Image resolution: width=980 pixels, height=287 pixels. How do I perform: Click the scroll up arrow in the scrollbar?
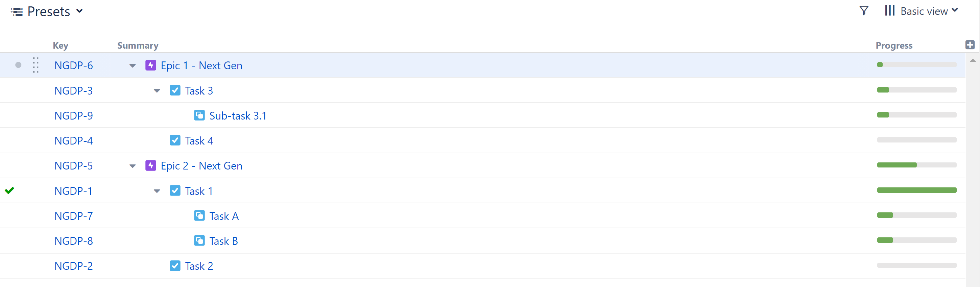[x=973, y=61]
